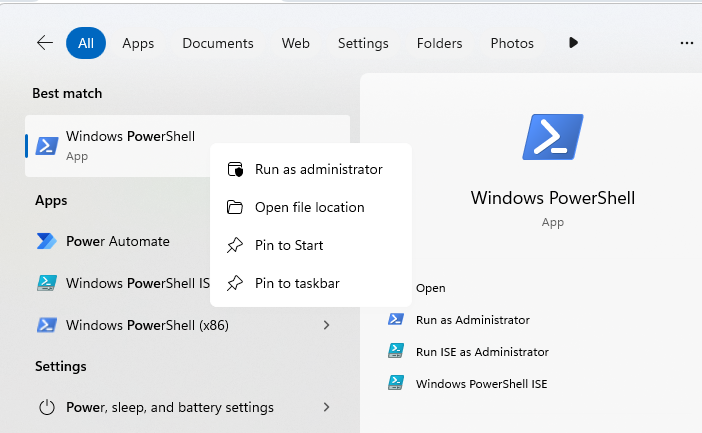This screenshot has height=433, width=702.
Task: Open the Windows PowerShell best match result
Action: [x=187, y=146]
